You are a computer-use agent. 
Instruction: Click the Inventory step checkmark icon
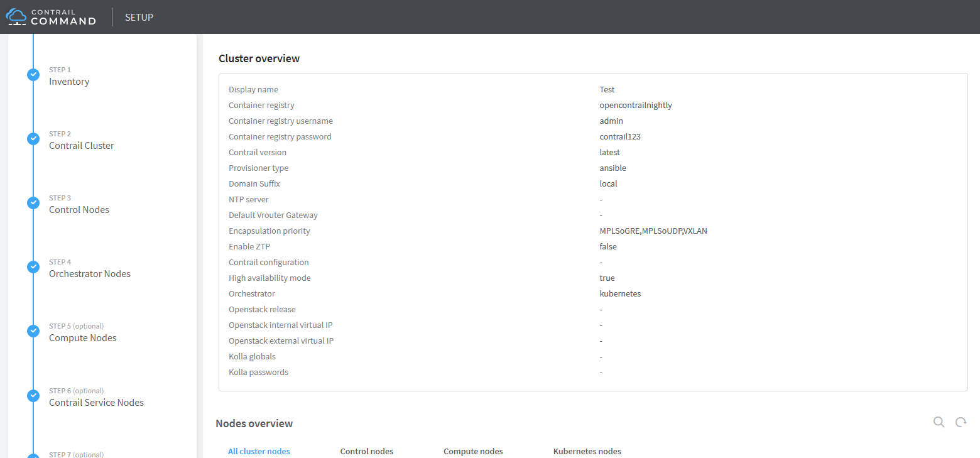click(33, 75)
